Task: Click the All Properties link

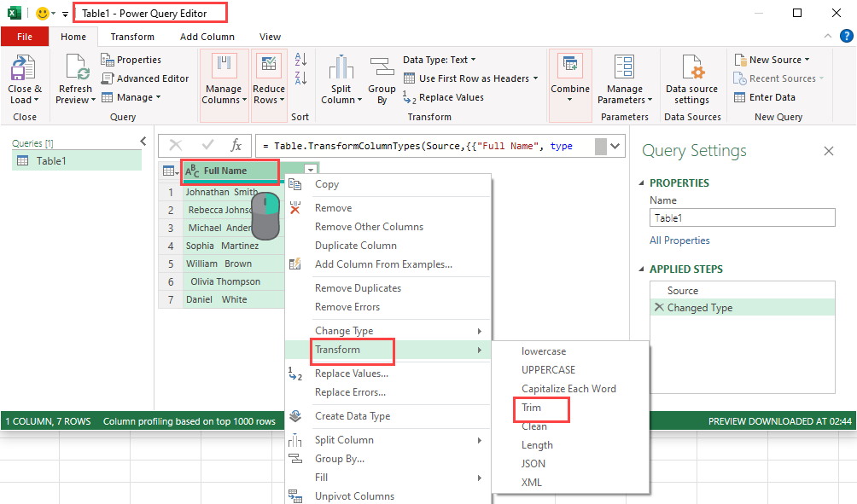Action: pos(680,240)
